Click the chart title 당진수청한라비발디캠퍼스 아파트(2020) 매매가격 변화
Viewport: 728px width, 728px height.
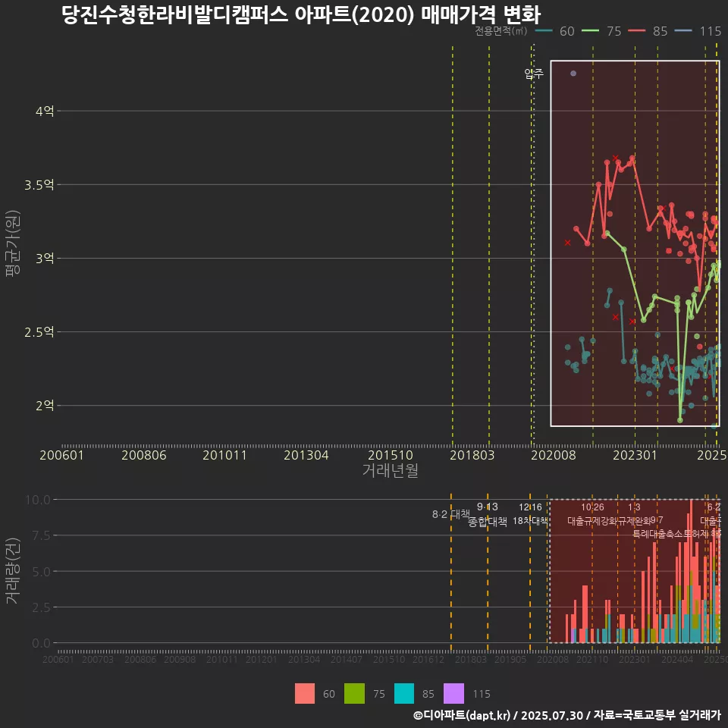301,15
